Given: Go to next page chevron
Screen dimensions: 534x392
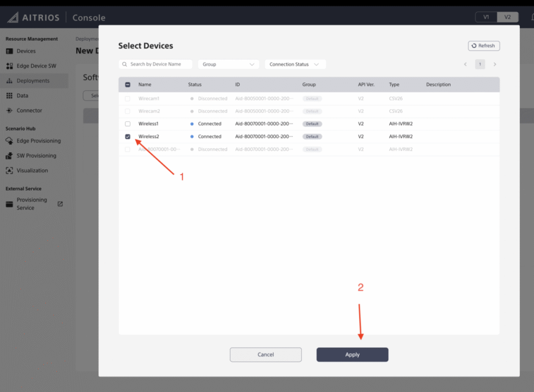Looking at the screenshot, I should point(494,64).
